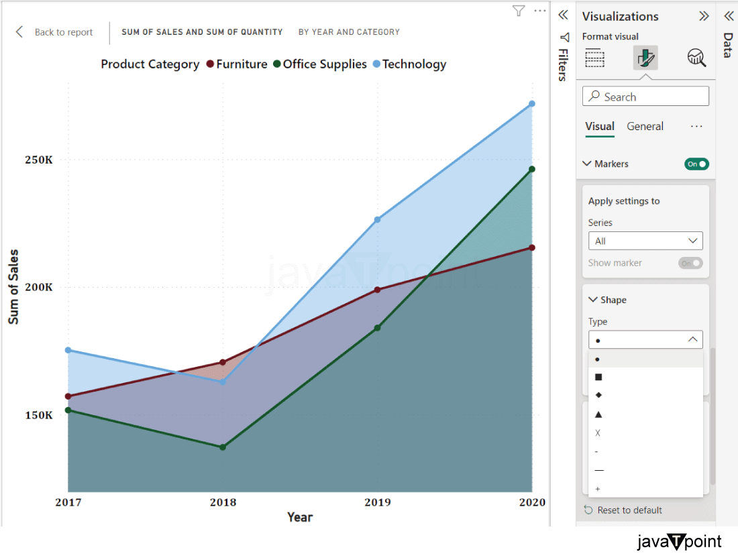Open the Build visual icon
738x560 pixels.
pos(595,58)
